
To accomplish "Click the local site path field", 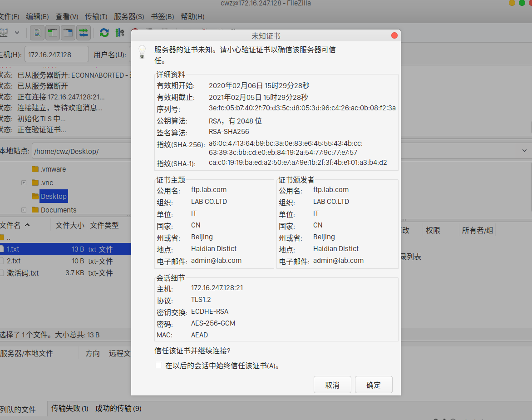I will point(81,151).
